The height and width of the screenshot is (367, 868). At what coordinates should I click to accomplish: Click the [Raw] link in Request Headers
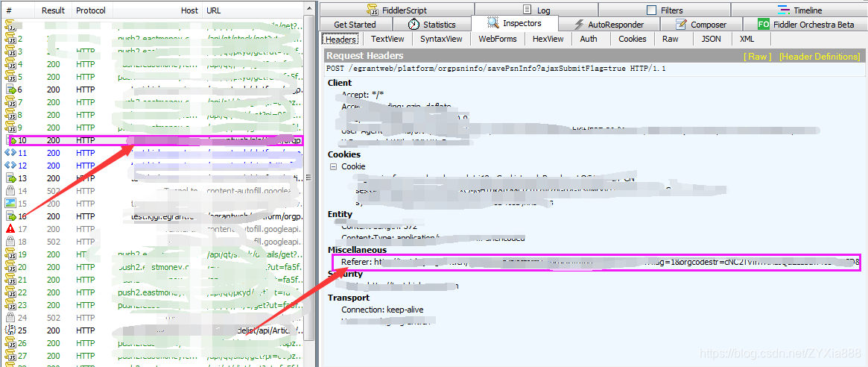coord(757,57)
